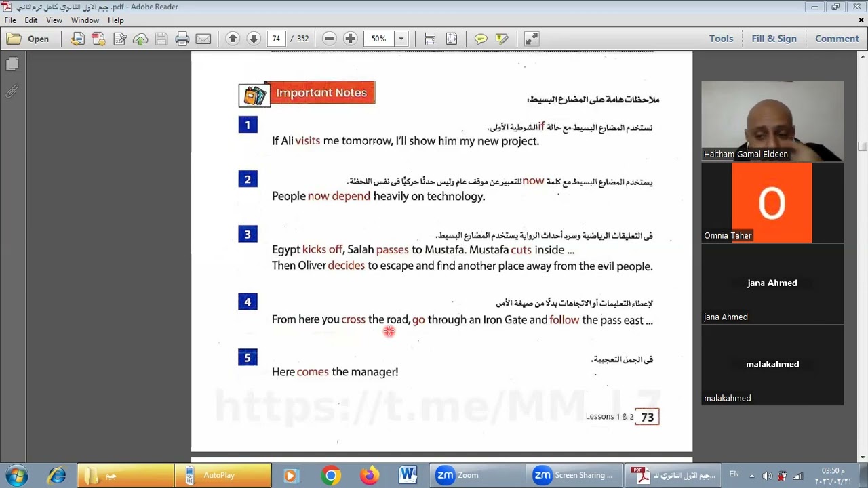The height and width of the screenshot is (488, 868).
Task: Open Microsoft Word from the taskbar
Action: tap(408, 476)
